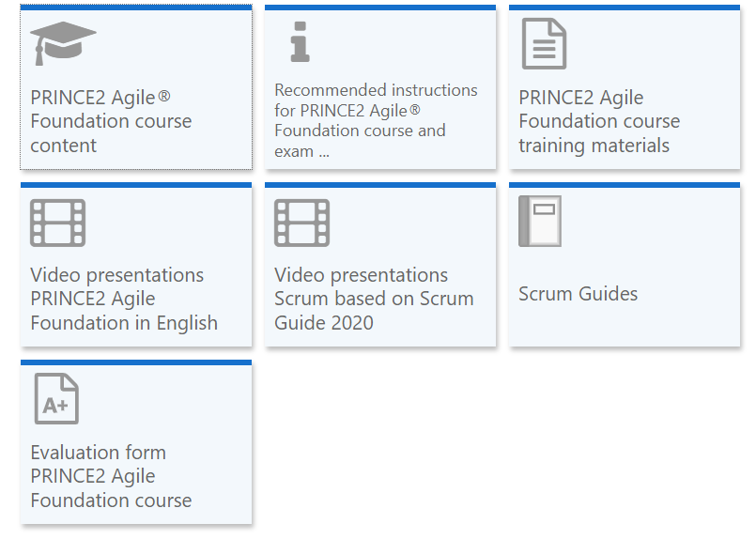Click the notebook icon above Scrum Guides

coord(540,221)
